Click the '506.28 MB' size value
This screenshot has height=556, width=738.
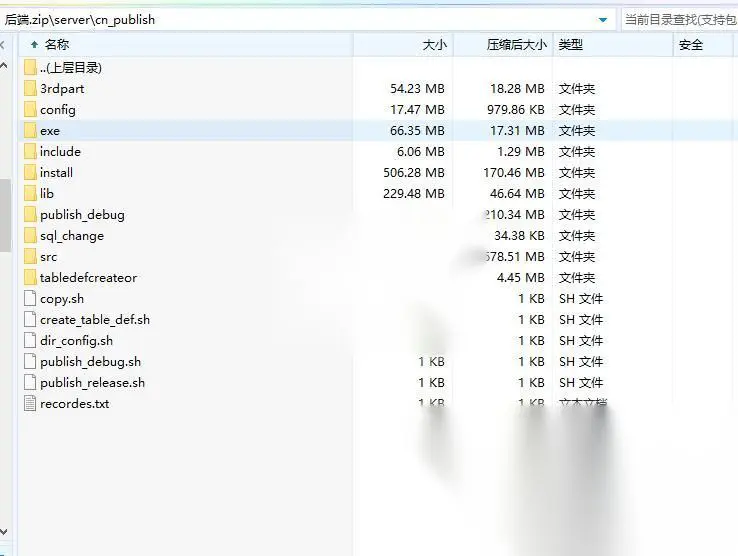click(x=414, y=172)
